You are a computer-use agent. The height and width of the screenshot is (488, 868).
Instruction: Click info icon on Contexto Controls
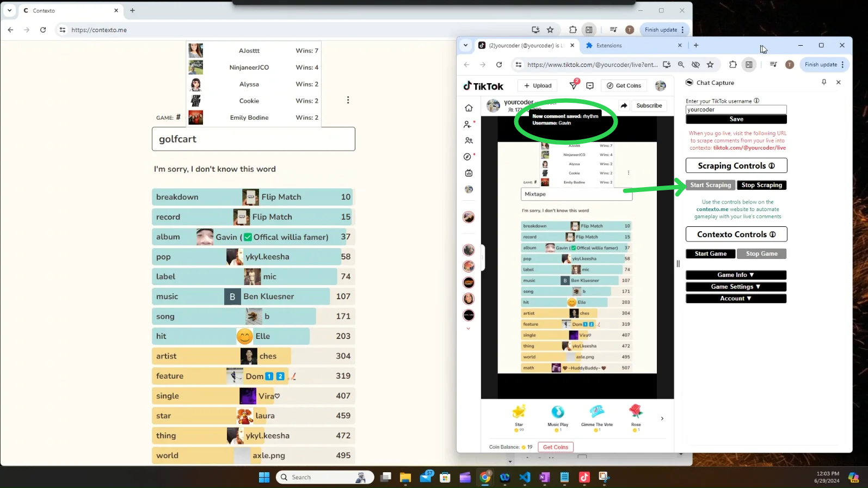coord(772,234)
